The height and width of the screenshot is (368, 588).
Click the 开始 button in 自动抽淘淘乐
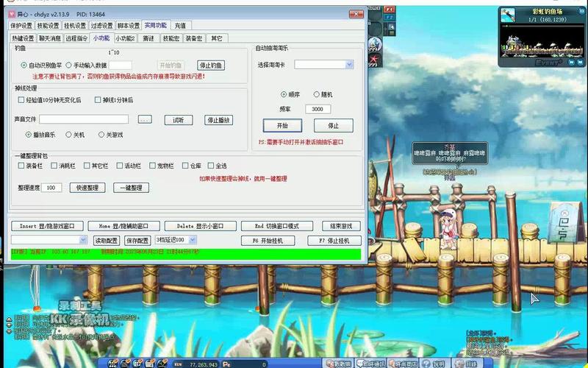[x=282, y=126]
